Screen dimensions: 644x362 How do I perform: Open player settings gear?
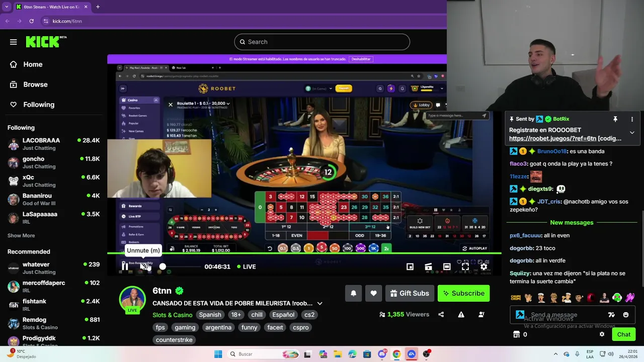tap(484, 267)
